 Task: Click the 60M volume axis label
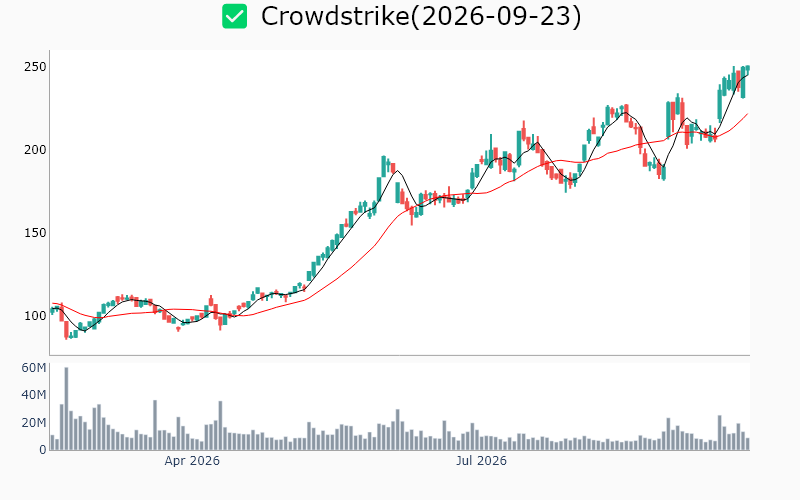tap(34, 368)
